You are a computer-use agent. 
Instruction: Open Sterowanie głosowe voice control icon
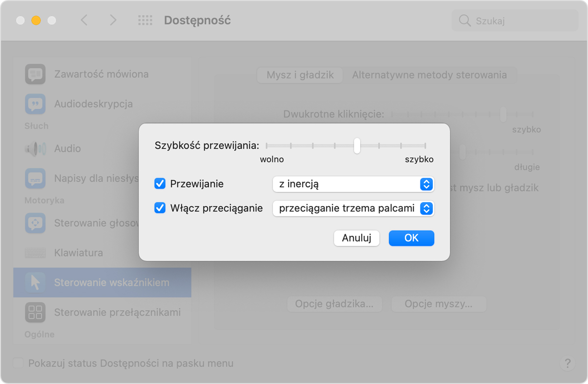pos(35,223)
